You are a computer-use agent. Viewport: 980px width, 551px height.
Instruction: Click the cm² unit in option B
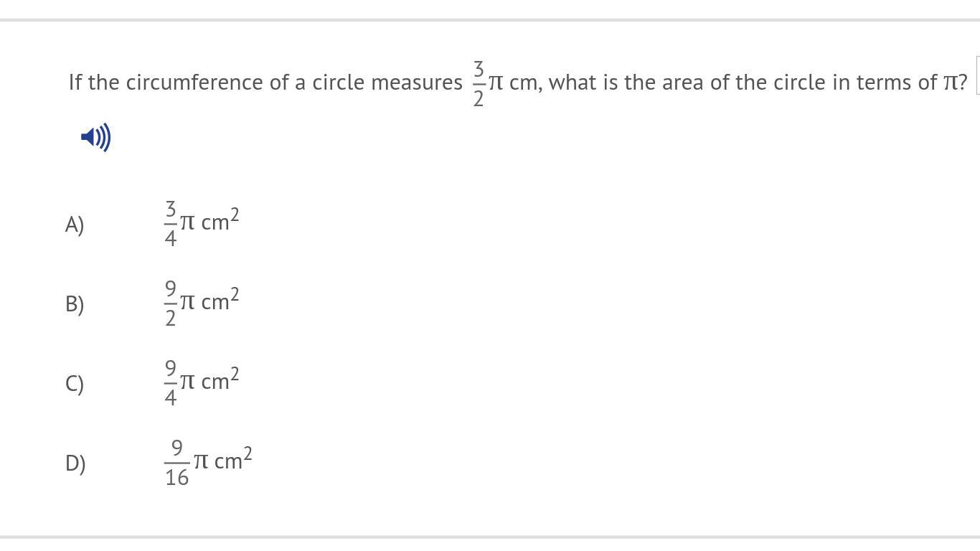click(x=220, y=301)
